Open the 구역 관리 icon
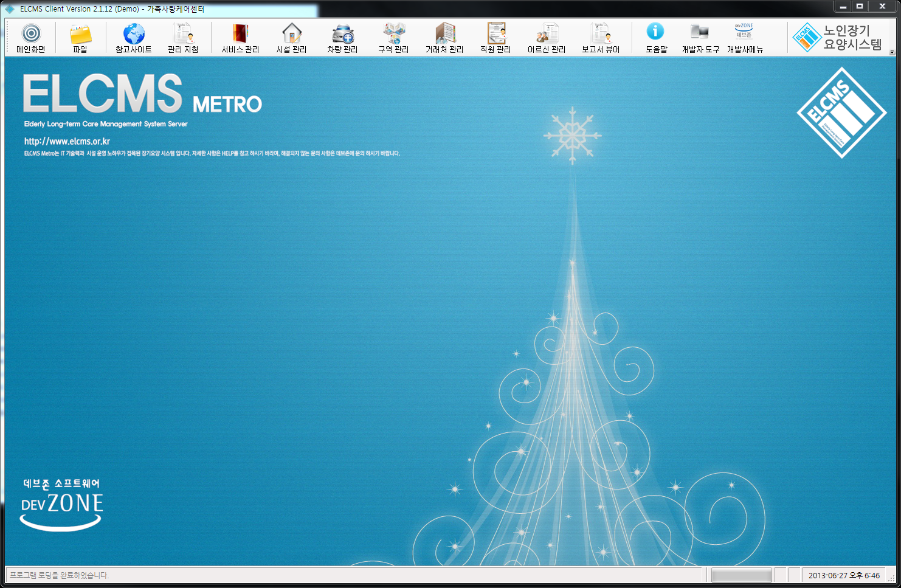 point(393,38)
